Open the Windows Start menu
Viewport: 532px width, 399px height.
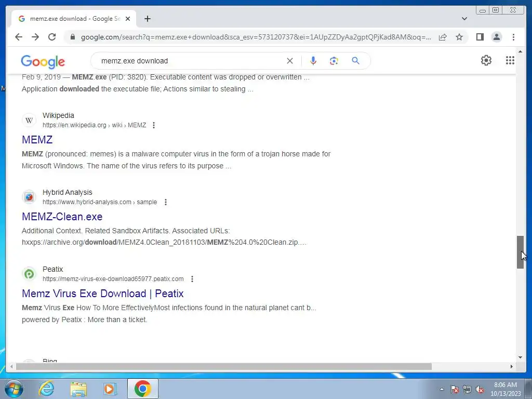coord(14,389)
